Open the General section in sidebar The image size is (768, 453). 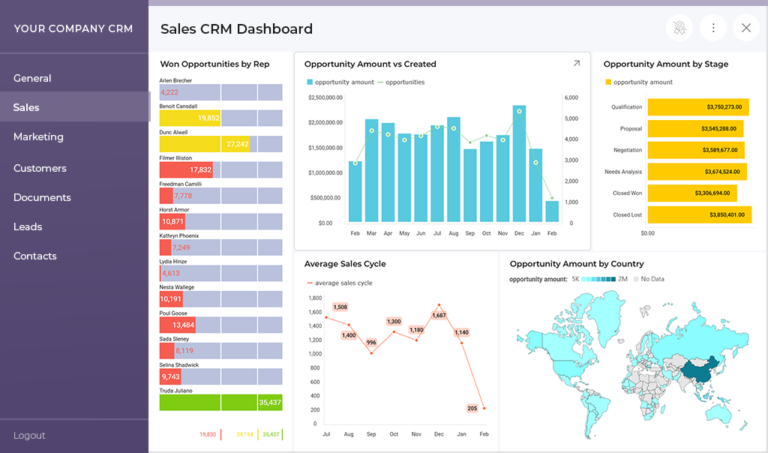coord(32,78)
